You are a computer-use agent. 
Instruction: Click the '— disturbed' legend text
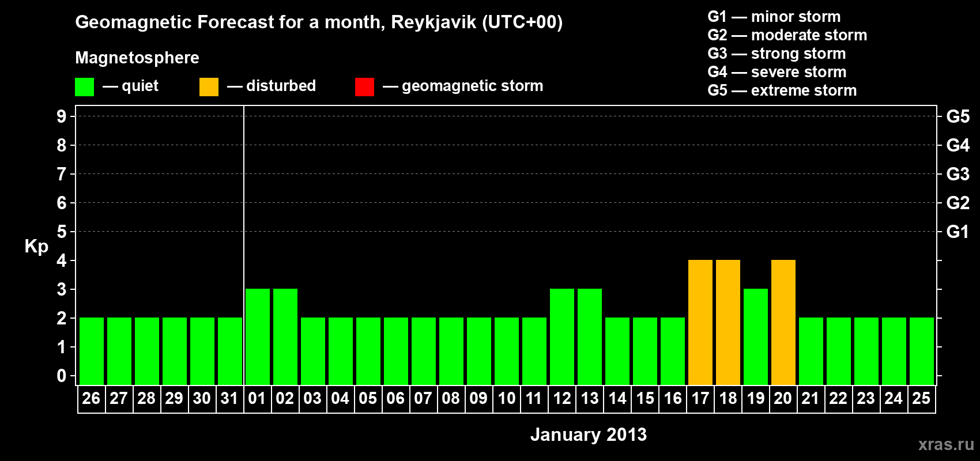pyautogui.click(x=272, y=86)
